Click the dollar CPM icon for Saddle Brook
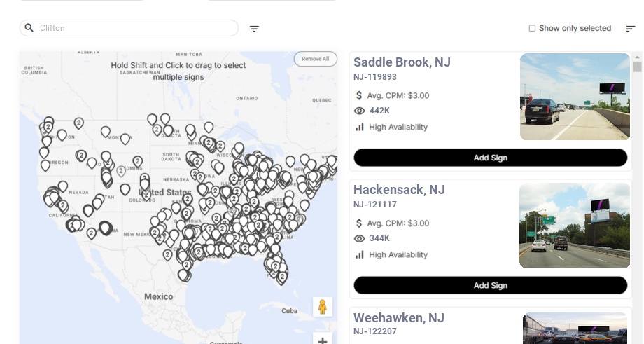The width and height of the screenshot is (644, 344). (360, 95)
